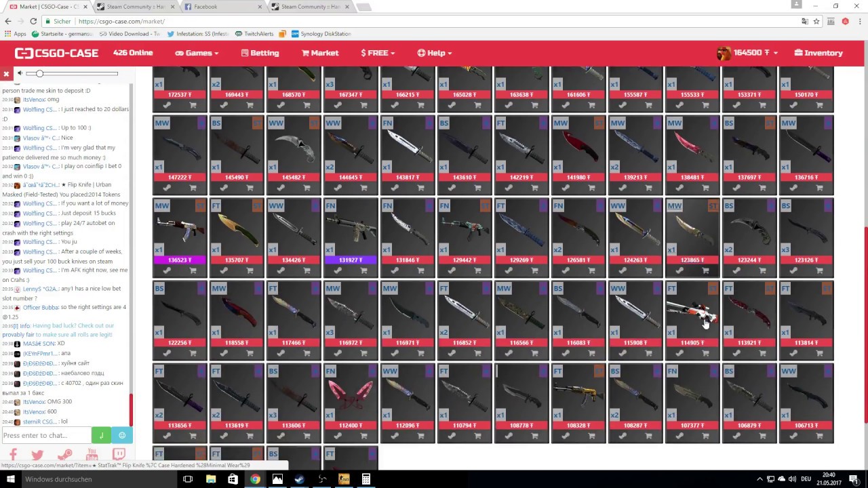Add the 106713 item to cart

(x=819, y=436)
